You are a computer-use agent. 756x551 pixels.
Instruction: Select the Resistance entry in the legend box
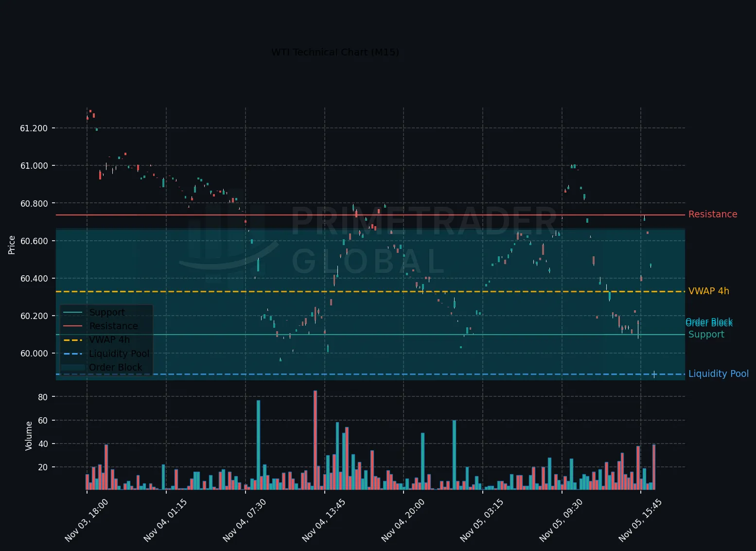[x=114, y=326]
